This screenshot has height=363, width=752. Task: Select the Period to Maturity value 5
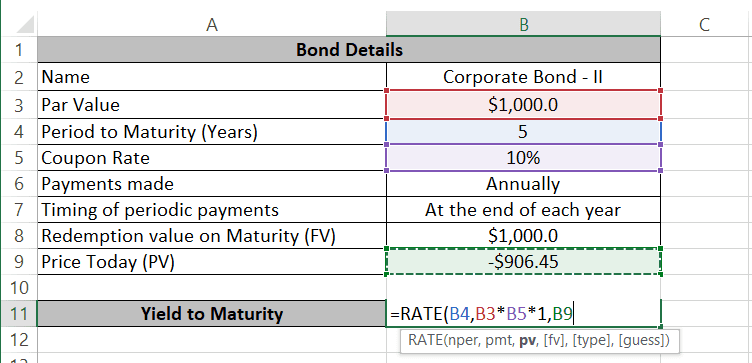[x=523, y=131]
